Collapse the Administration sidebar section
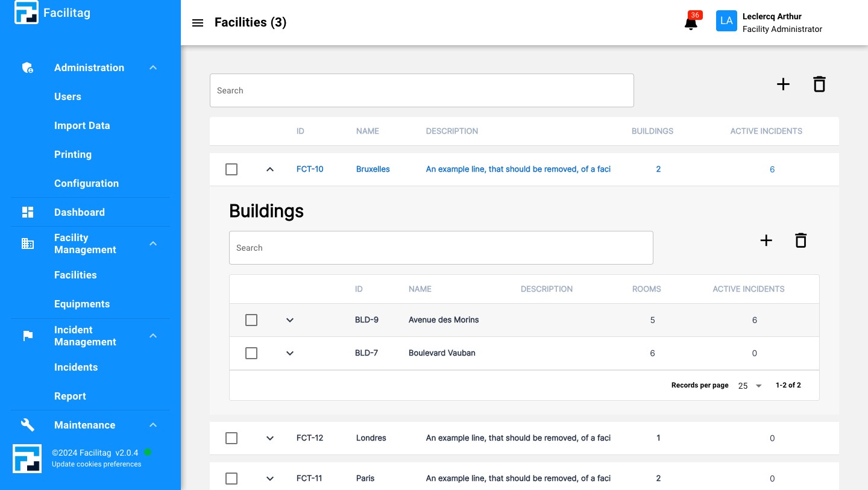The image size is (868, 490). click(153, 68)
